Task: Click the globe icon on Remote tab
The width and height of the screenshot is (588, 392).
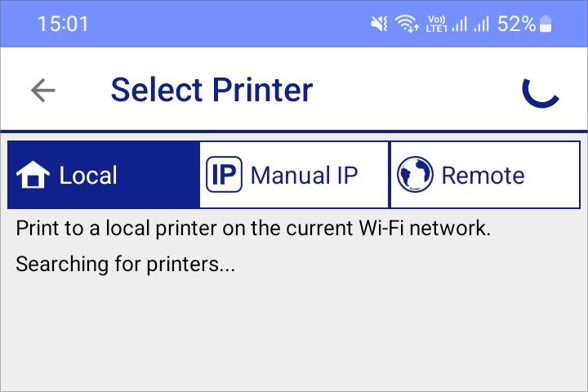Action: [415, 175]
